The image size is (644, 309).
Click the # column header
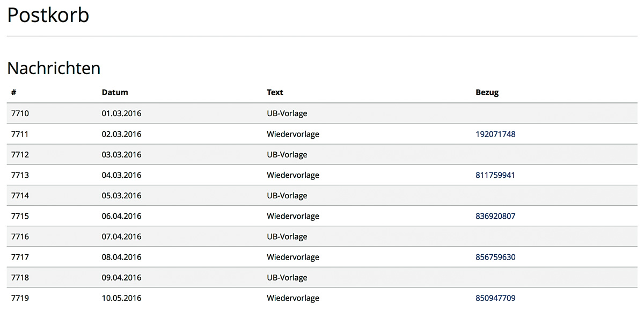pyautogui.click(x=14, y=92)
